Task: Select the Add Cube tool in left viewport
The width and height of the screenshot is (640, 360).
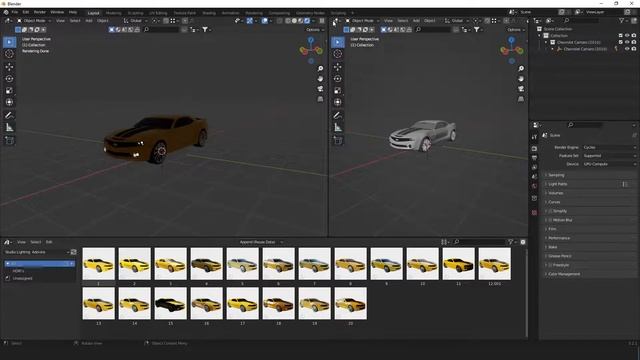Action: (x=9, y=141)
